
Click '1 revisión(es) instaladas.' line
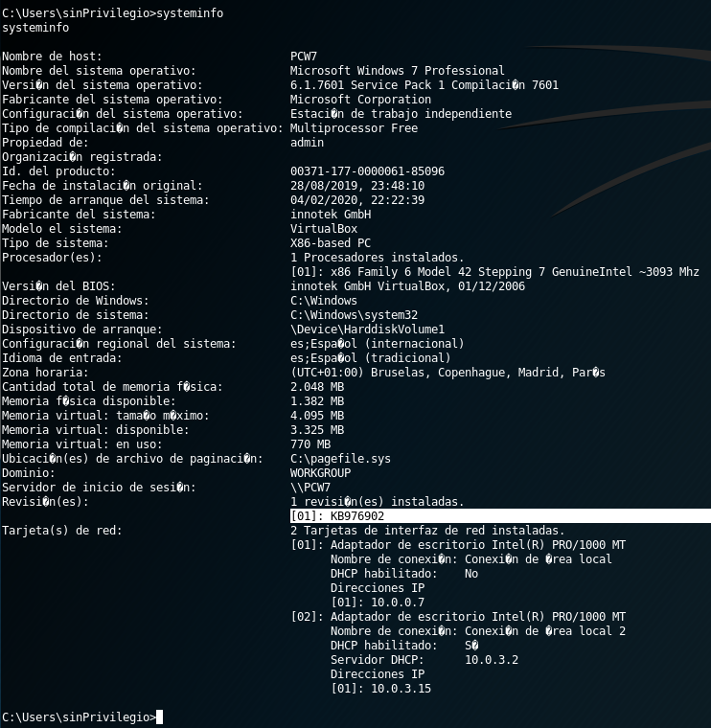[x=378, y=502]
